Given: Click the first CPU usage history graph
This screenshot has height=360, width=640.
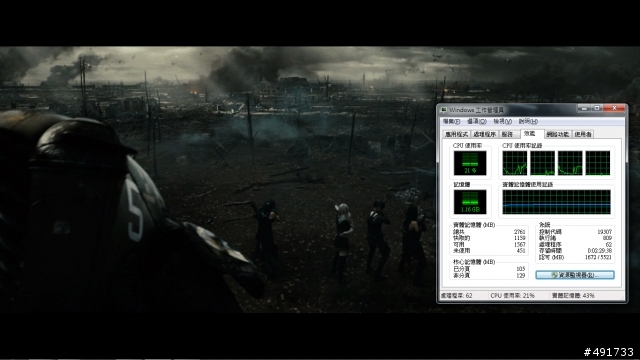Looking at the screenshot, I should point(515,163).
